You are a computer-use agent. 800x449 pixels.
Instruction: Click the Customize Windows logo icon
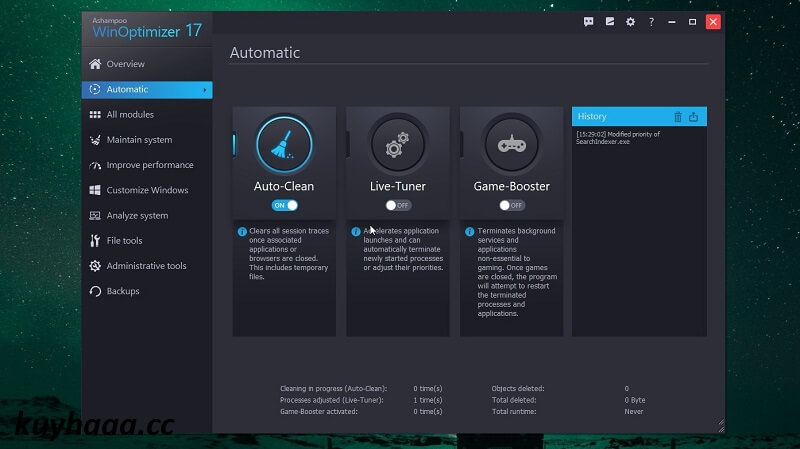pyautogui.click(x=95, y=190)
